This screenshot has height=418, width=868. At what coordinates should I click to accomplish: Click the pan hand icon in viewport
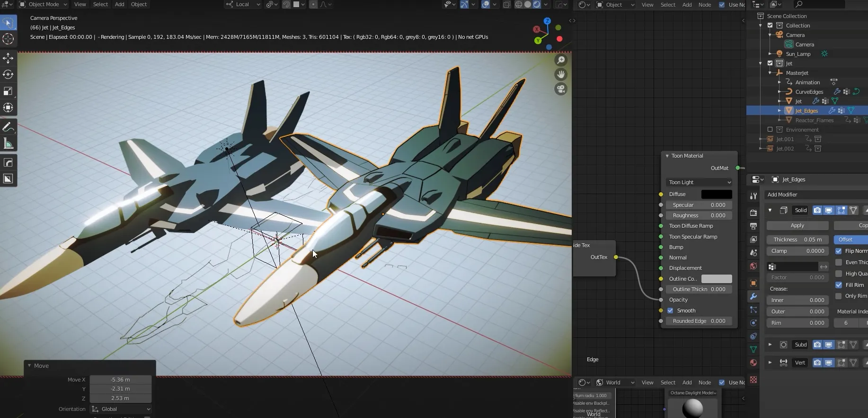[561, 74]
